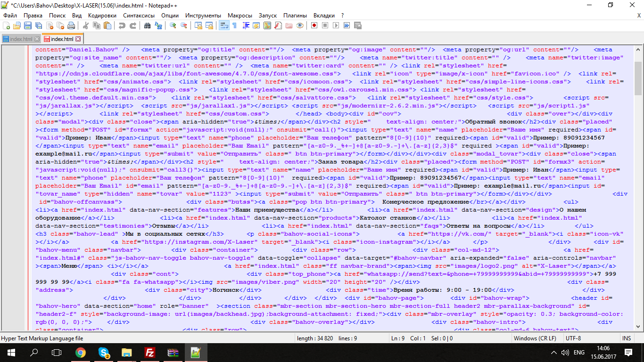Open the Replace dialog icon
The image size is (644, 362).
(x=158, y=25)
